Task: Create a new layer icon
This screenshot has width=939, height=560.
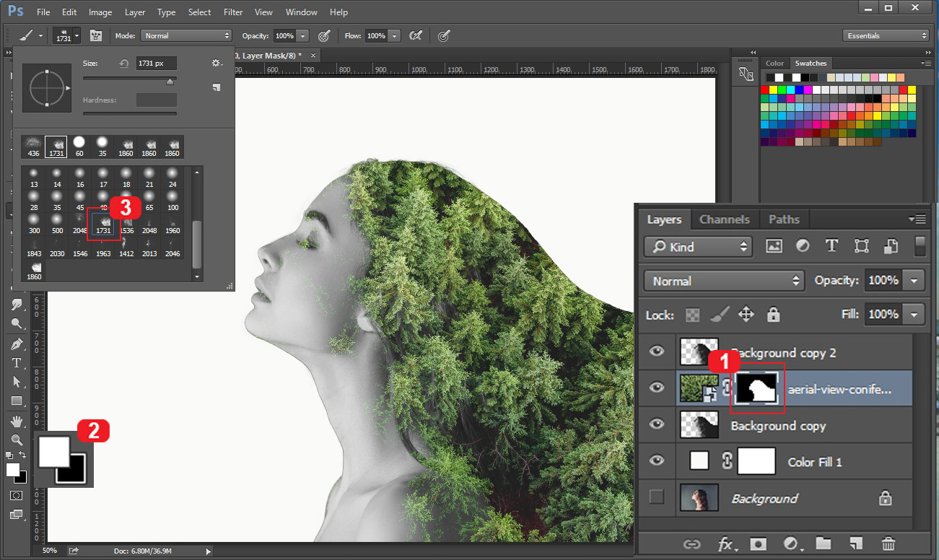Action: tap(856, 544)
